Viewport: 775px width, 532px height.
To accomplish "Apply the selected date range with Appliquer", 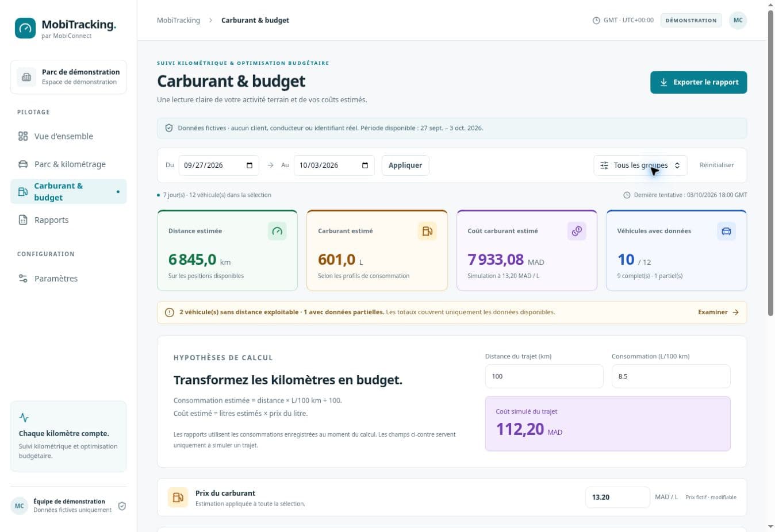I will (x=405, y=165).
